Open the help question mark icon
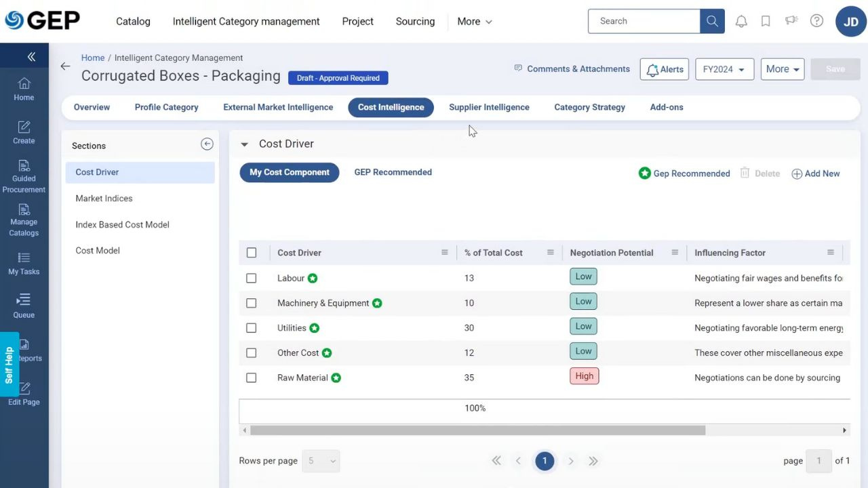Viewport: 868px width, 488px height. (817, 21)
